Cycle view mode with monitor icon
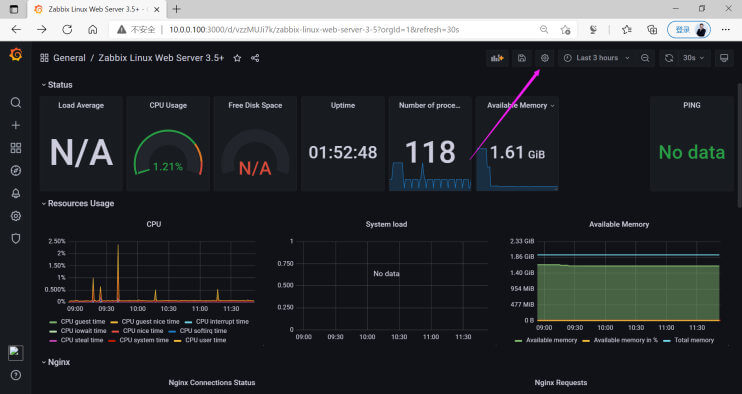742x394 pixels. (724, 58)
